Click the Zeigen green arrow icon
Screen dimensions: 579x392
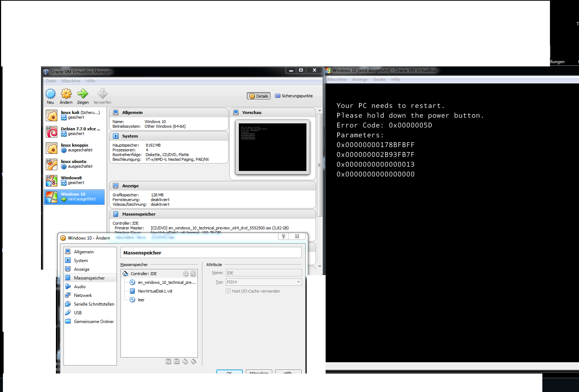tap(83, 96)
